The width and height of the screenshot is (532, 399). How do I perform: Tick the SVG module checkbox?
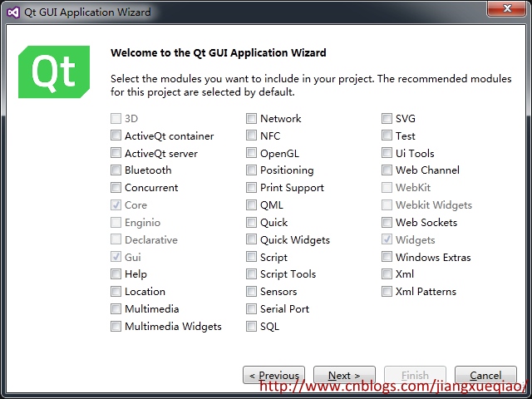coord(387,118)
